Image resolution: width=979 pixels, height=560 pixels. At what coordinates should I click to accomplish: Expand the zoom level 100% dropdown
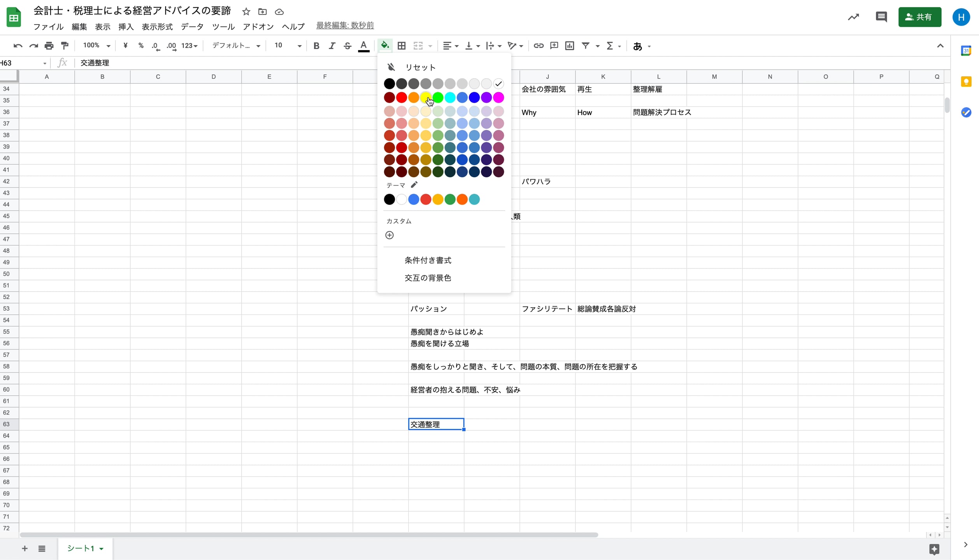tap(96, 45)
